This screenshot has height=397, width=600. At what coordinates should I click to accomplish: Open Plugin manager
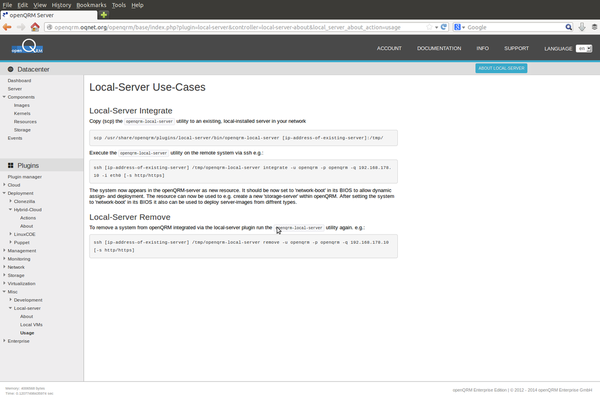click(x=24, y=176)
